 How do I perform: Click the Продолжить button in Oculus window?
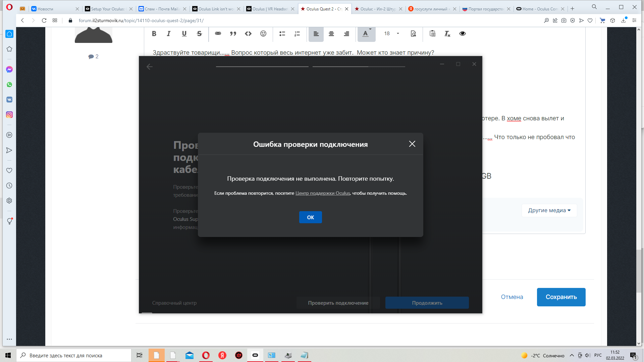(x=427, y=303)
